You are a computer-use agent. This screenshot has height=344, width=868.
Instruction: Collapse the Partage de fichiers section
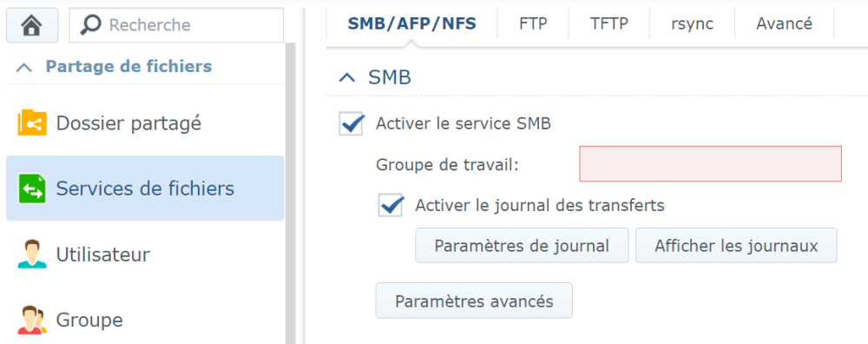click(x=23, y=68)
